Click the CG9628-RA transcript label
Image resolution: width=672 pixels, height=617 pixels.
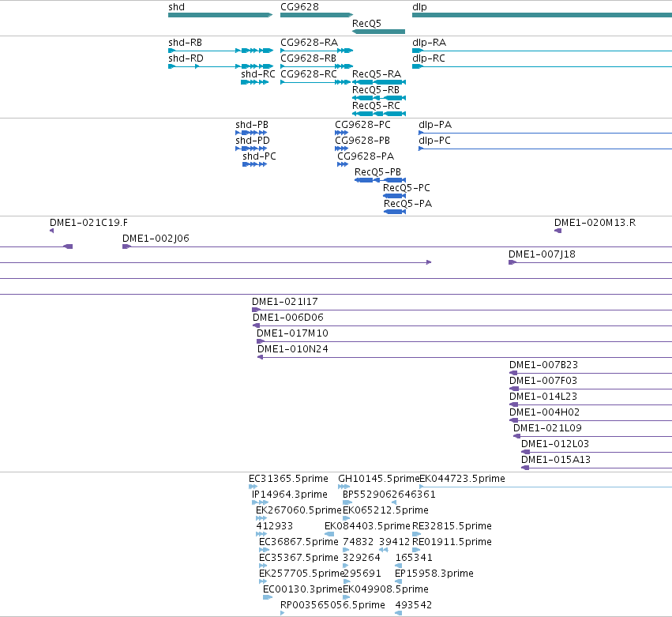point(309,43)
